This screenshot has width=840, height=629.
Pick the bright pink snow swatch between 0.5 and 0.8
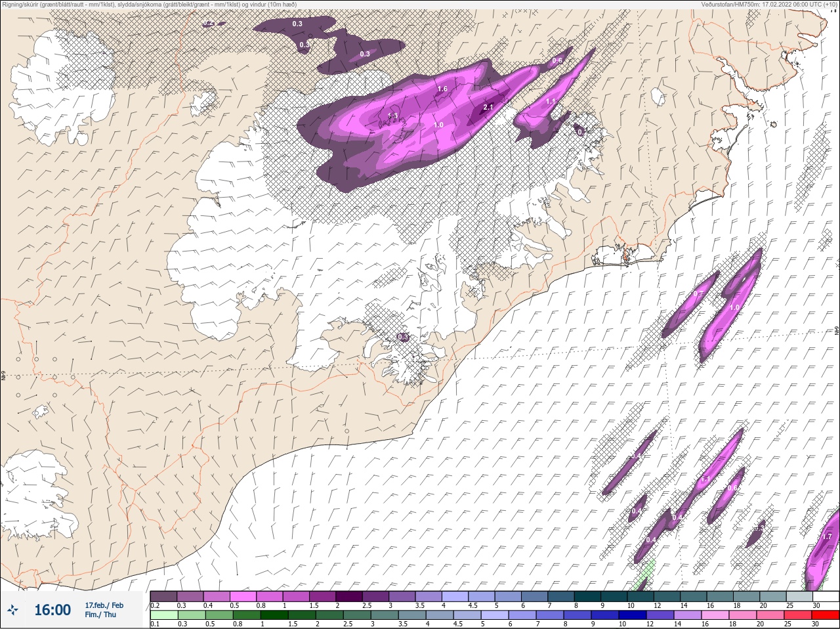pyautogui.click(x=243, y=596)
